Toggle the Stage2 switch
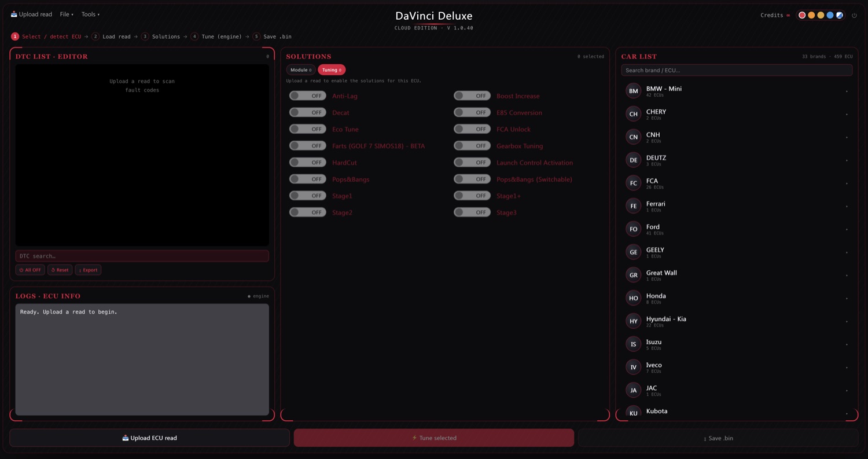The width and height of the screenshot is (868, 459). (308, 212)
